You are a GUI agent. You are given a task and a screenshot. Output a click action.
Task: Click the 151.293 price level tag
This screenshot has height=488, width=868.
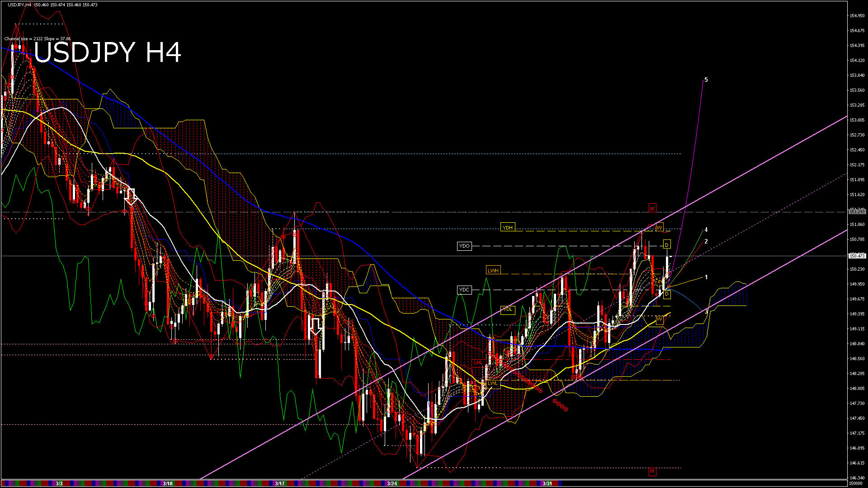857,211
